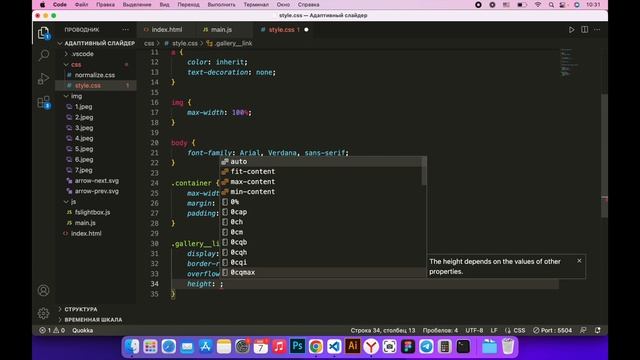This screenshot has width=640, height=360.
Task: Open fslightbox.js in explorer
Action: [x=96, y=212]
